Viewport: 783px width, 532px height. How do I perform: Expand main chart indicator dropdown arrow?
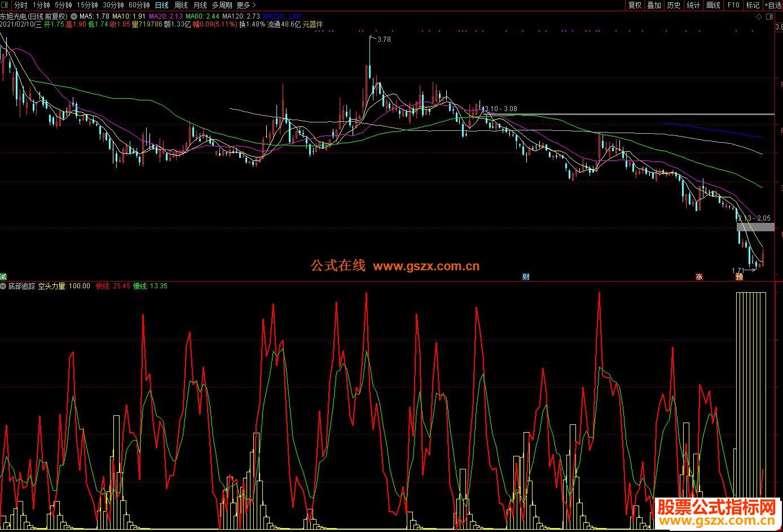[74, 16]
